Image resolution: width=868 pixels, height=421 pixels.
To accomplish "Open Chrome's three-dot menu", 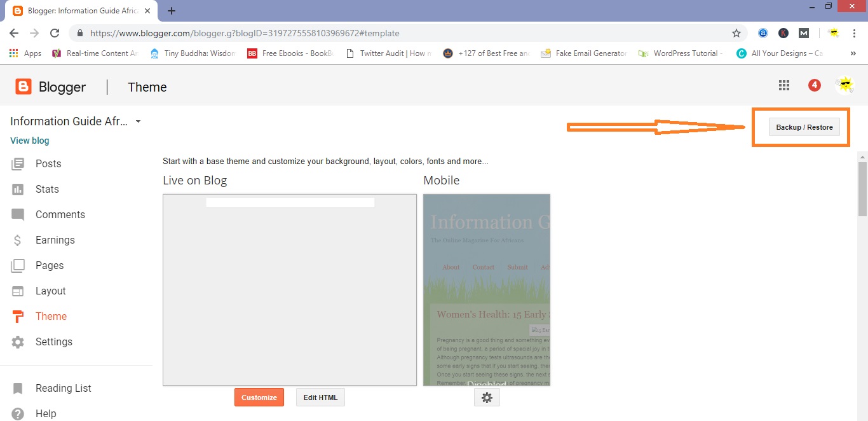I will pyautogui.click(x=855, y=33).
